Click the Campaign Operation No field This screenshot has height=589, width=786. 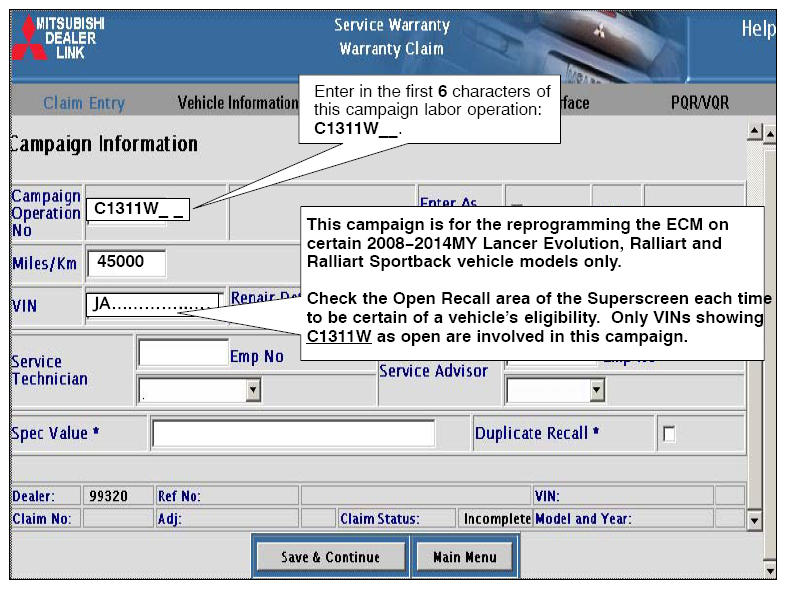tap(138, 209)
